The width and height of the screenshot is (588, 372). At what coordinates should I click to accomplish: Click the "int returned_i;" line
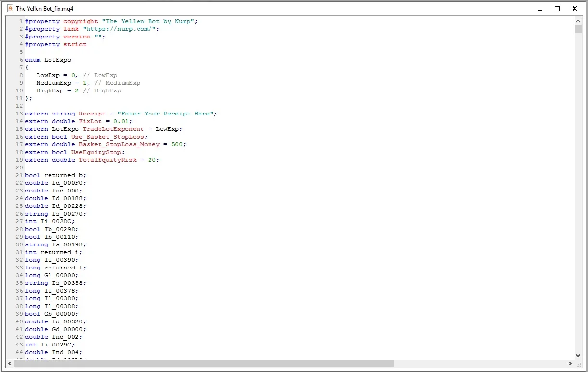[x=54, y=252]
